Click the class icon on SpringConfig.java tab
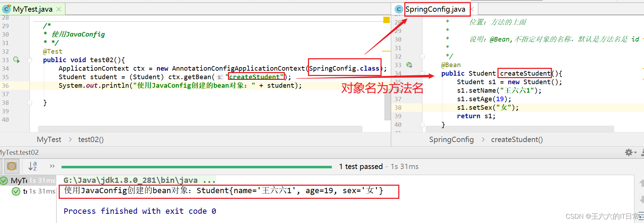Screen dimensions: 644x223 399,9
